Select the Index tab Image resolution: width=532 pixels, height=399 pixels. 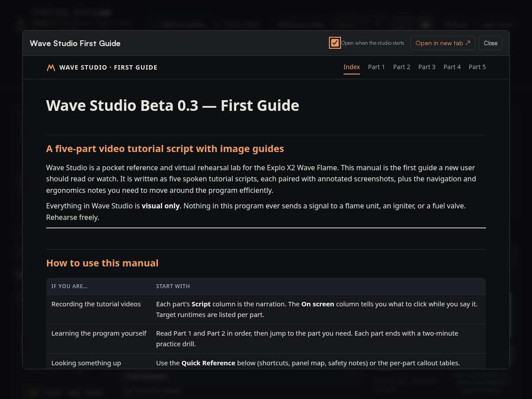(352, 67)
